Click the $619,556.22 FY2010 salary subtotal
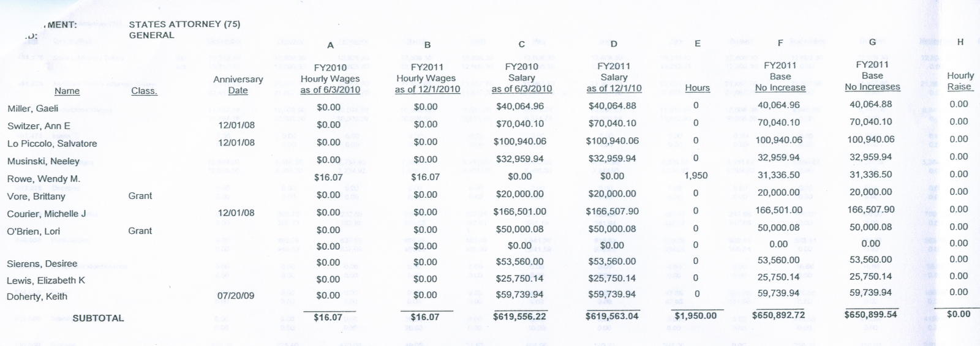 tap(519, 316)
